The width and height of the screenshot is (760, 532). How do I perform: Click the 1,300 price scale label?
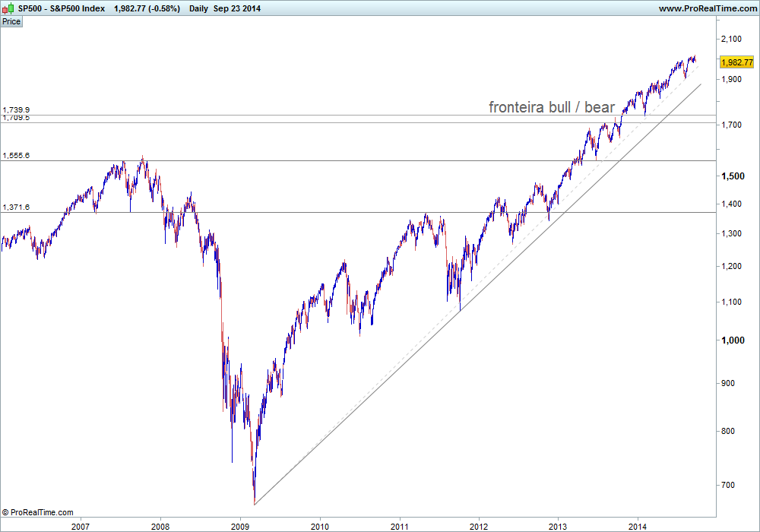[731, 233]
